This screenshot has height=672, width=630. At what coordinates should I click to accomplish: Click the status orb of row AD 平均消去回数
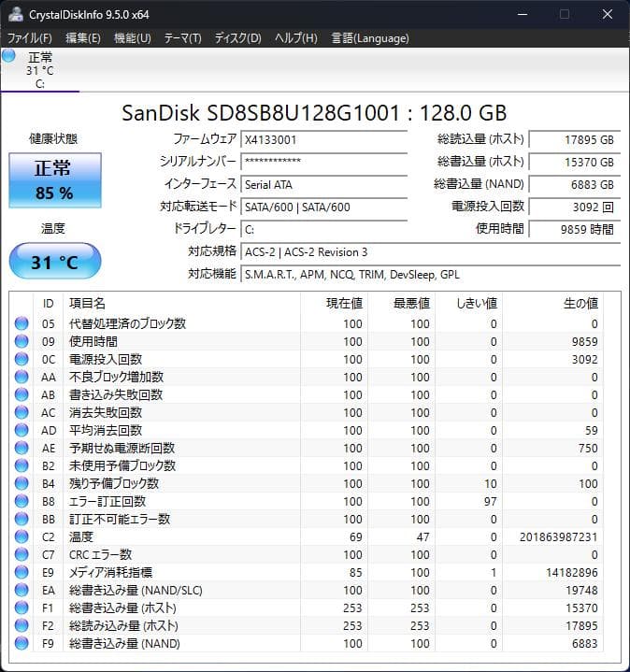tap(21, 430)
